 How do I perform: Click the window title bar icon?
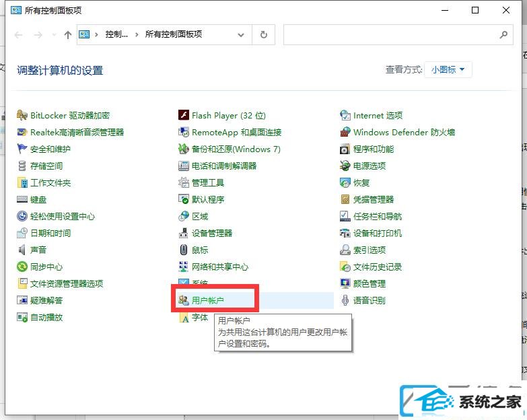coord(16,10)
